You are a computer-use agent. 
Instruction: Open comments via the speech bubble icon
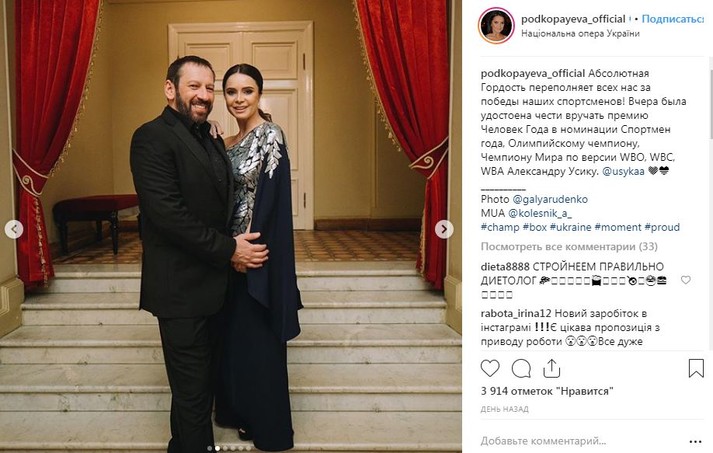pos(521,368)
